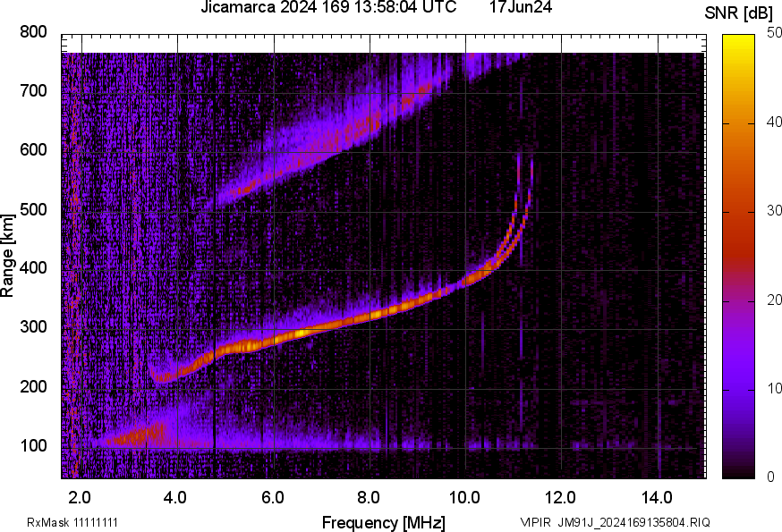Screen dimensions: 782x532
Task: Click the 'Range [km]' axis label
Action: coord(7,257)
